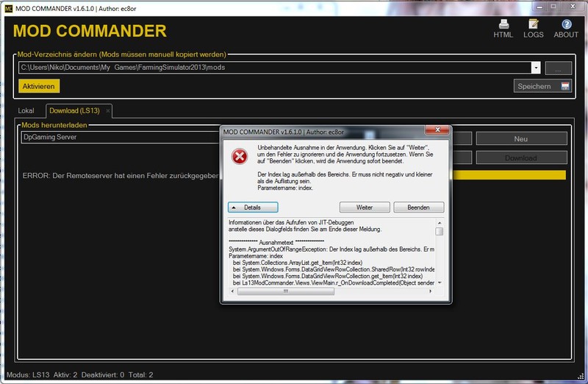Image resolution: width=588 pixels, height=384 pixels.
Task: Switch to the Lokal tab
Action: [x=26, y=111]
